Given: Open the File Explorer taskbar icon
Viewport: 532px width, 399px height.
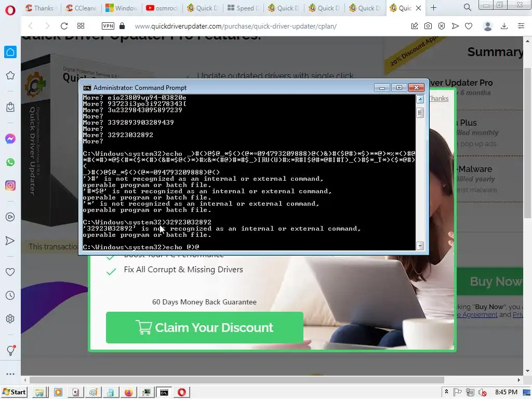Looking at the screenshot, I should (39, 393).
